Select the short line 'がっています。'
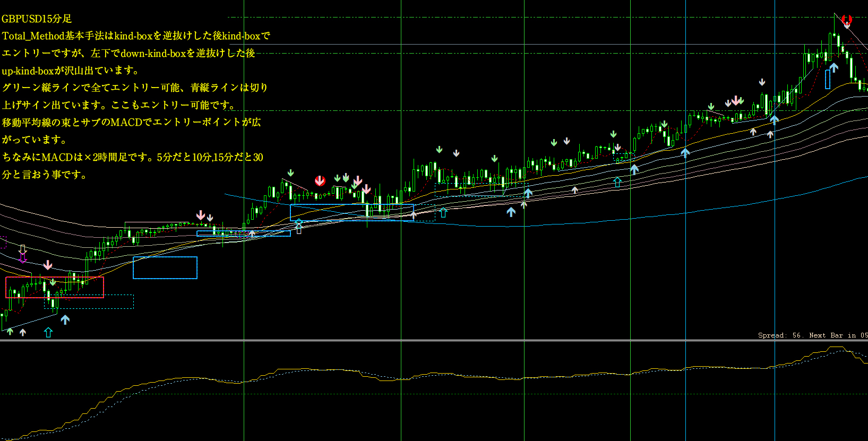 pos(35,140)
